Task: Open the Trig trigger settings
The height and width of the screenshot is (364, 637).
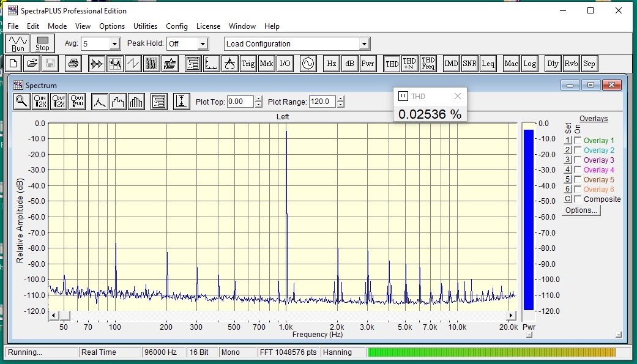Action: pyautogui.click(x=248, y=64)
